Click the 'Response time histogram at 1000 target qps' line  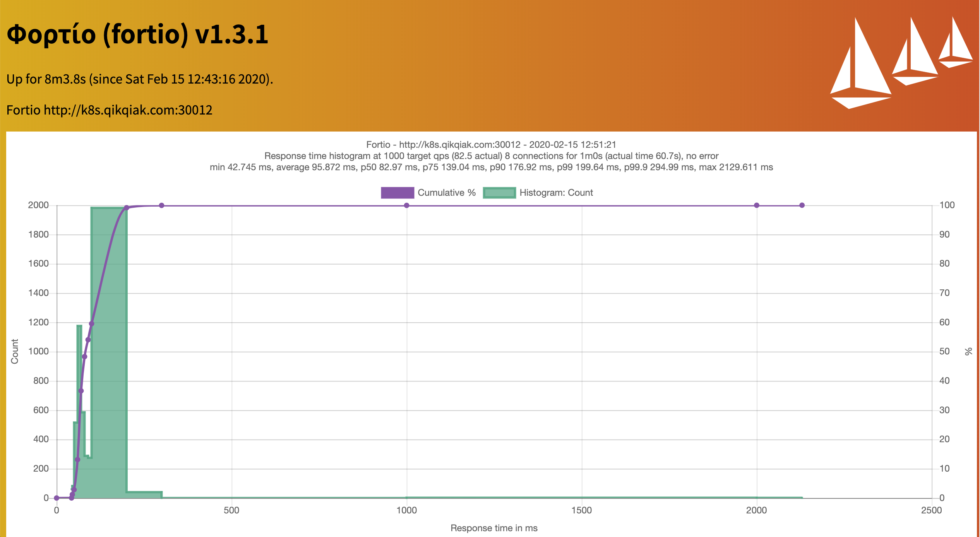pyautogui.click(x=491, y=156)
